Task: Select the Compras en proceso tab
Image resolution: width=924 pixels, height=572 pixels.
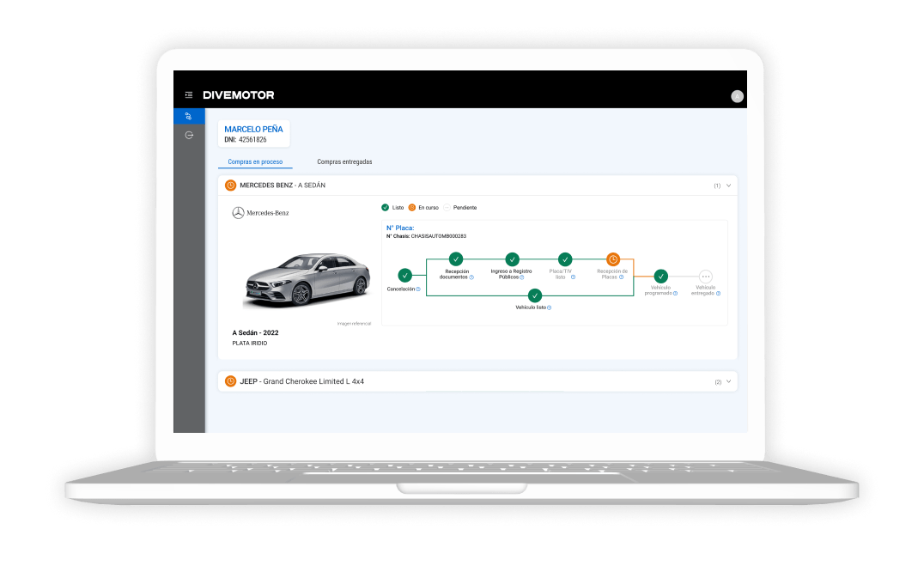Action: click(x=255, y=161)
